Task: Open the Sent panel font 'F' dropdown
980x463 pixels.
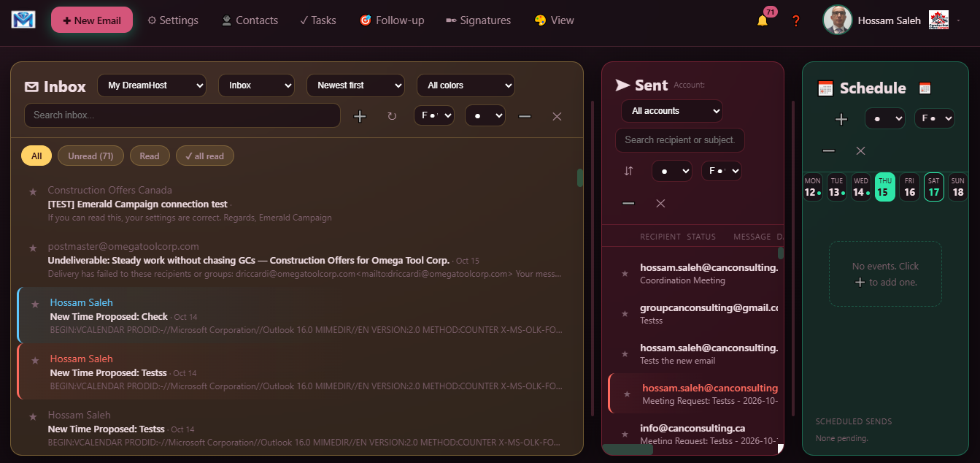Action: 722,171
